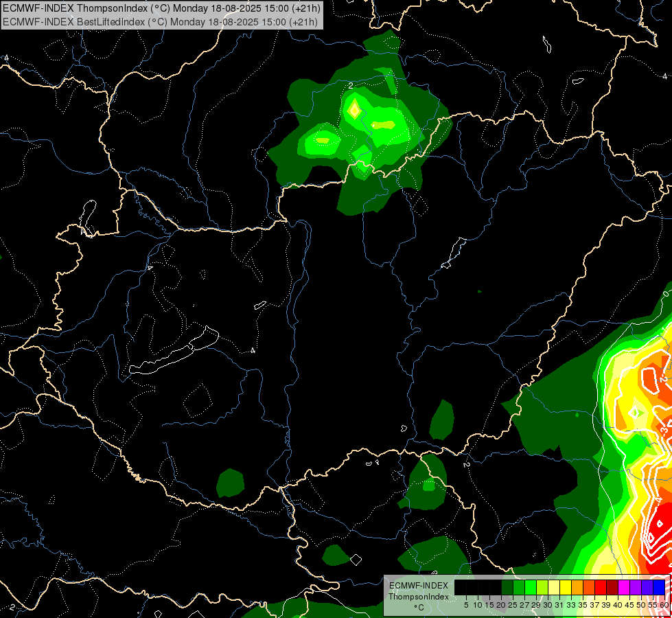
Task: Click the legend scale label 33
Action: pos(572,605)
